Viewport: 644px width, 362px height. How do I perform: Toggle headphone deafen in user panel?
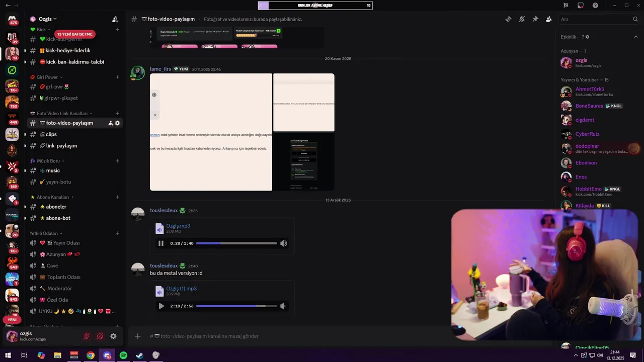click(100, 336)
